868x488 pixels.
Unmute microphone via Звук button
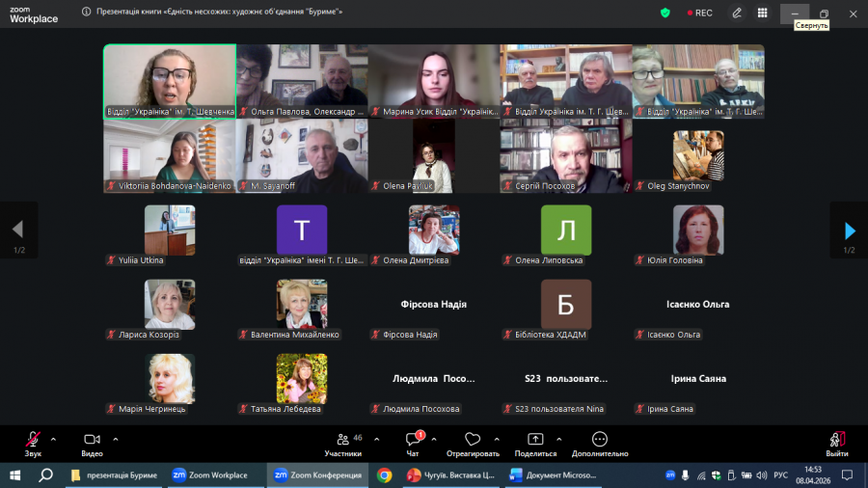[x=33, y=445]
